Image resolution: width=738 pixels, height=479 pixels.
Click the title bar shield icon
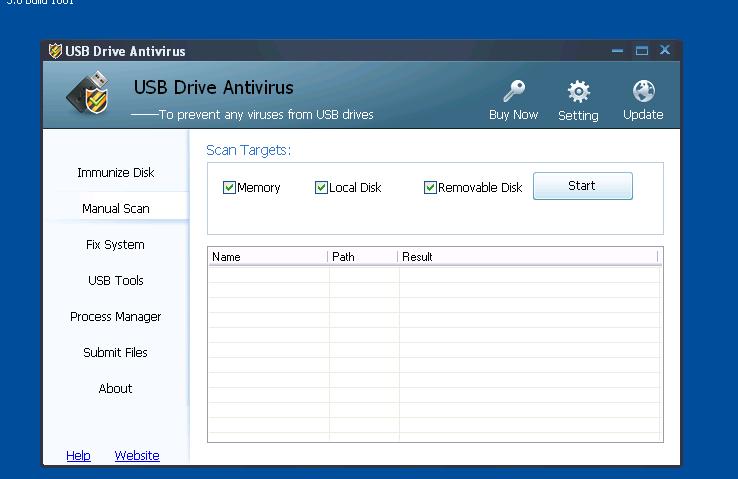pos(55,50)
